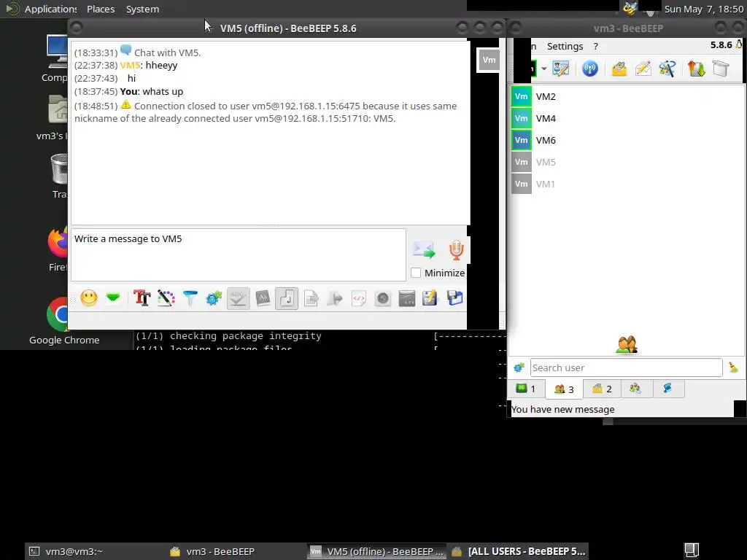Click the Search user input field
Viewport: 747px width, 560px height.
click(626, 367)
